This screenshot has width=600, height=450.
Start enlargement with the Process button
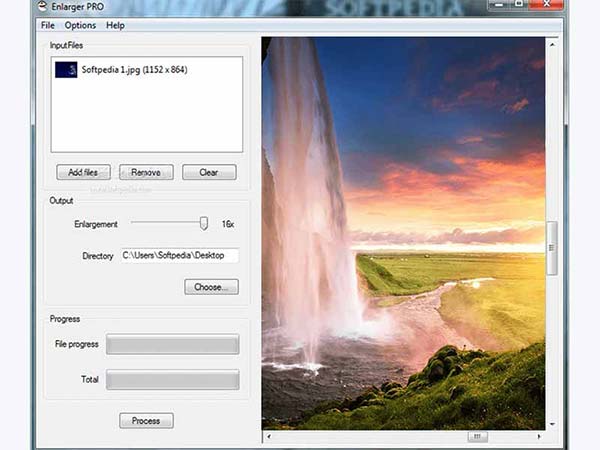click(x=146, y=421)
